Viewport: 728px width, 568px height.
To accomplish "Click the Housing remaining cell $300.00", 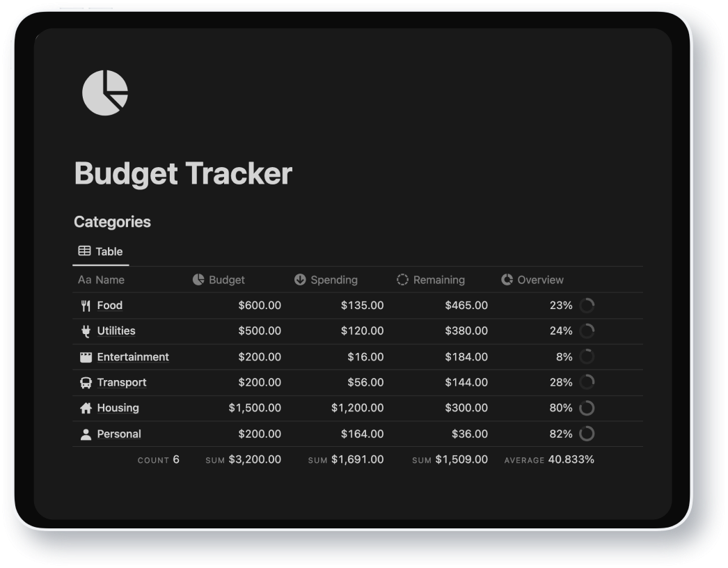I will click(466, 408).
